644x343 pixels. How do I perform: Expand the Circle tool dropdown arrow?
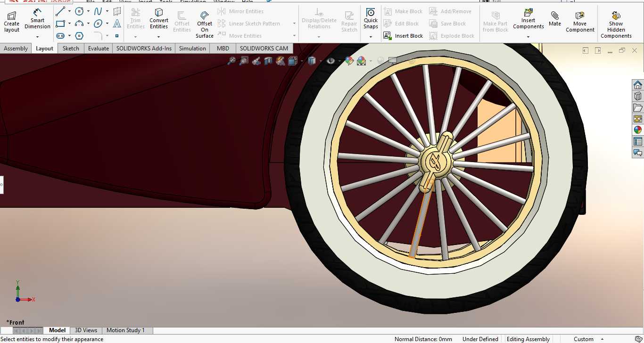pos(88,11)
